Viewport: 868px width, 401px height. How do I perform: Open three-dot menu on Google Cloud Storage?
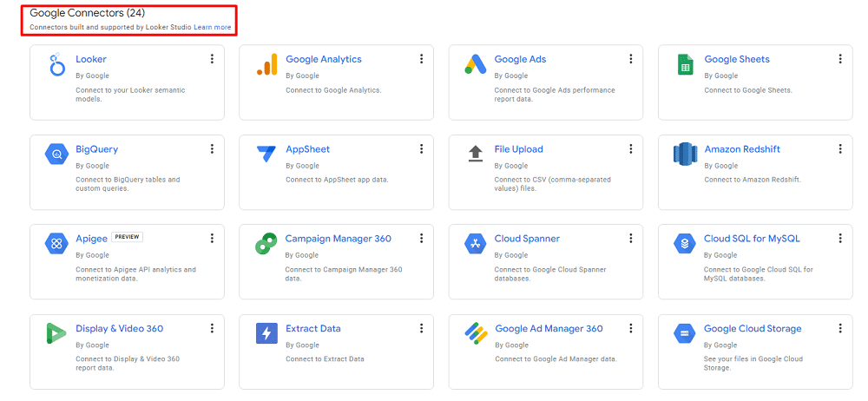840,328
